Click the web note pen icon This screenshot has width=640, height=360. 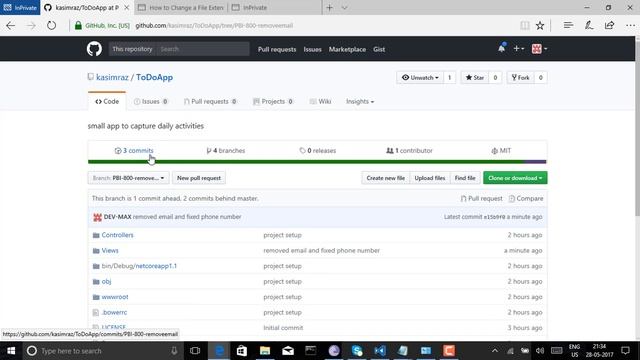click(x=589, y=25)
